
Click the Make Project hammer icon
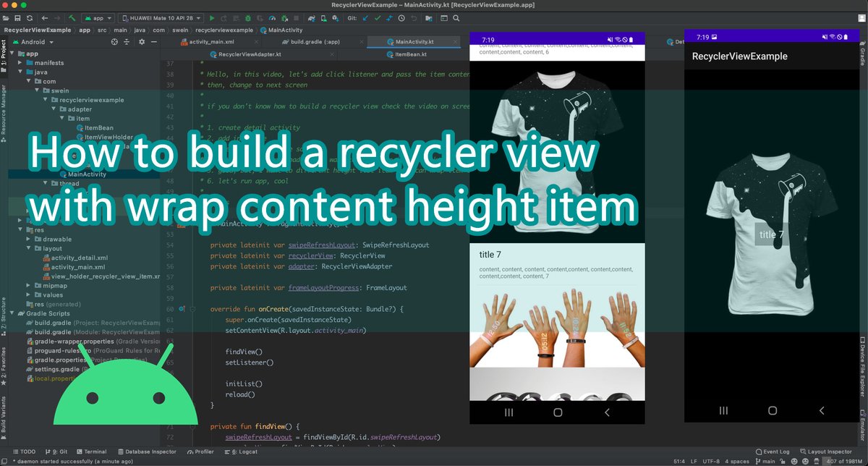(73, 17)
